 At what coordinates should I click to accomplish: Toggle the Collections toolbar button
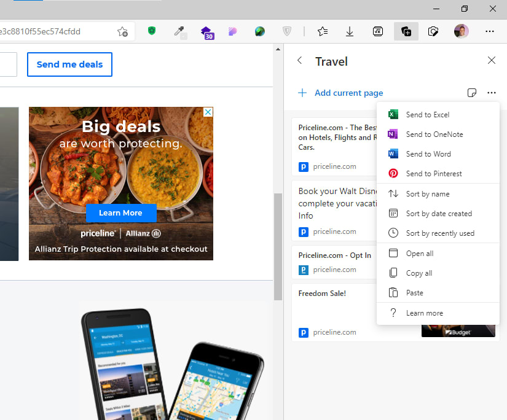pos(406,31)
